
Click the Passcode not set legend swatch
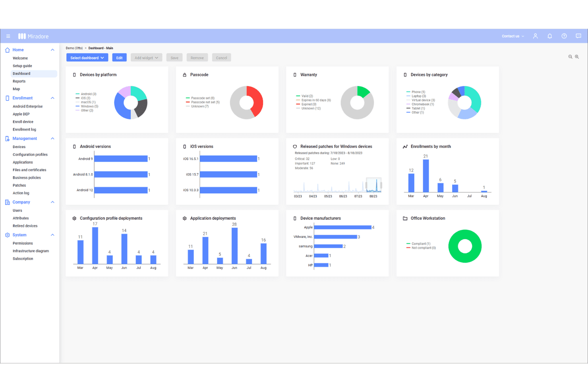coord(188,102)
